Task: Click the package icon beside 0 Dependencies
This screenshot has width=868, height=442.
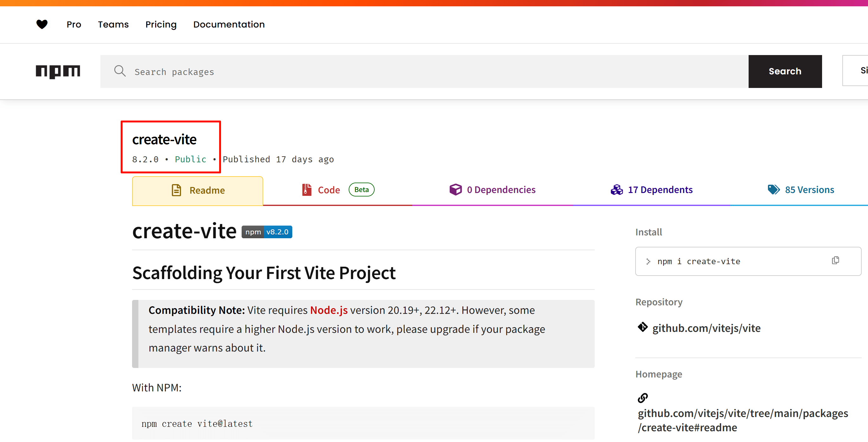Action: [456, 189]
